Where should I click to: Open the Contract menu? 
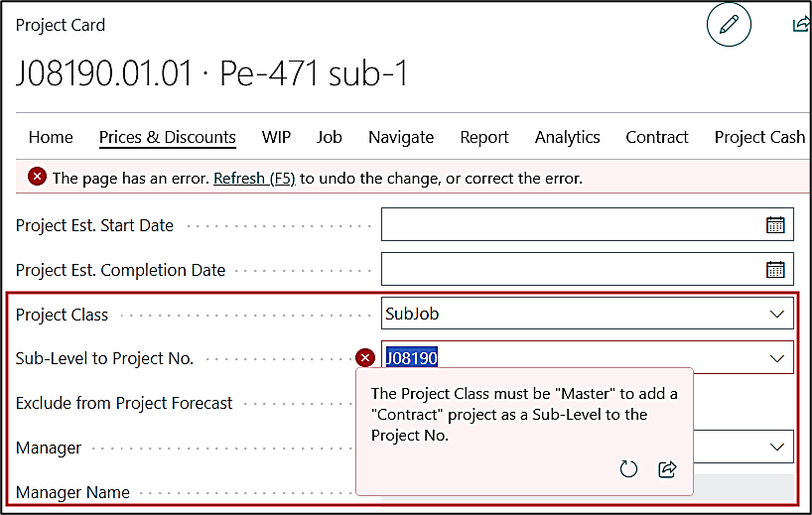tap(657, 137)
